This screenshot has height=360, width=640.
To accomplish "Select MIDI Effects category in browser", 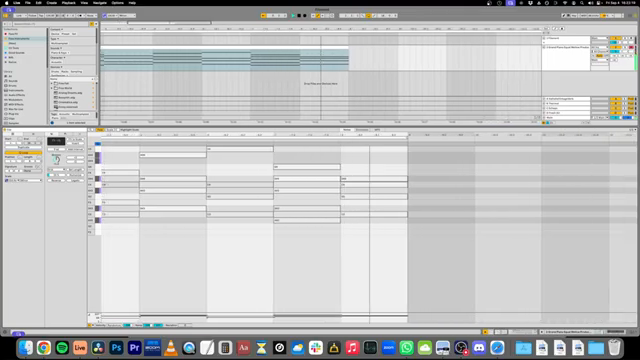I will tap(16, 104).
